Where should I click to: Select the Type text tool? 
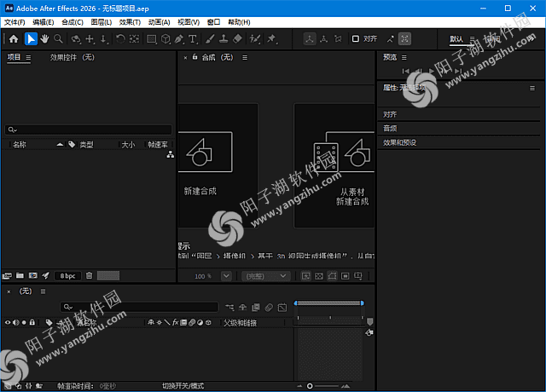(x=193, y=39)
